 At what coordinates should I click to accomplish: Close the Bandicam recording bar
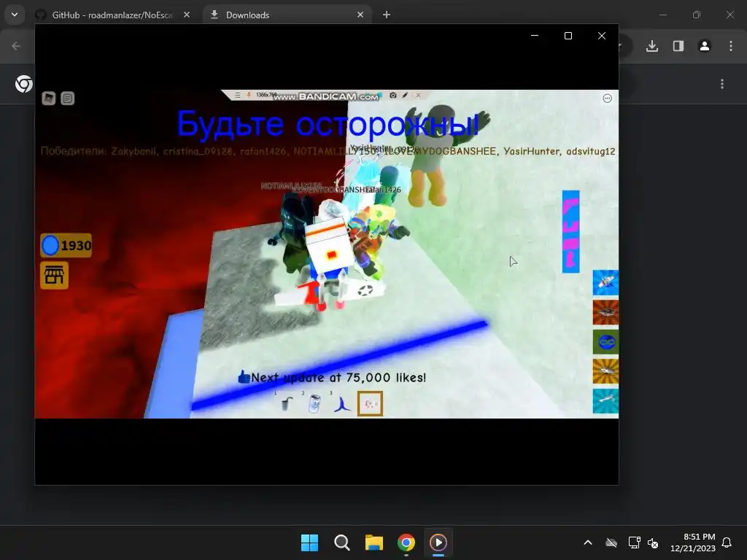418,96
